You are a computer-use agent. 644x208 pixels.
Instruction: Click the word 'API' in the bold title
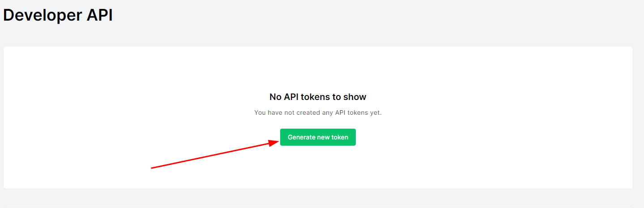point(291,97)
